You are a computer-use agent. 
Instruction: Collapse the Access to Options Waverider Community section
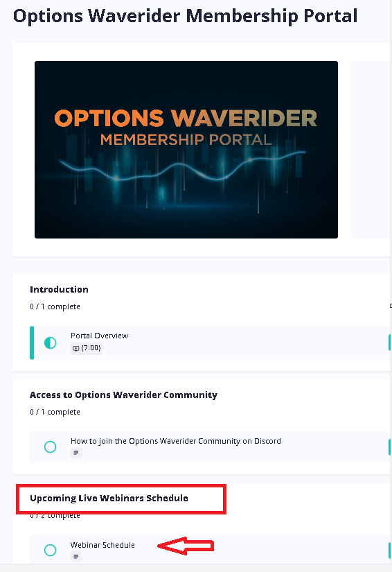123,395
